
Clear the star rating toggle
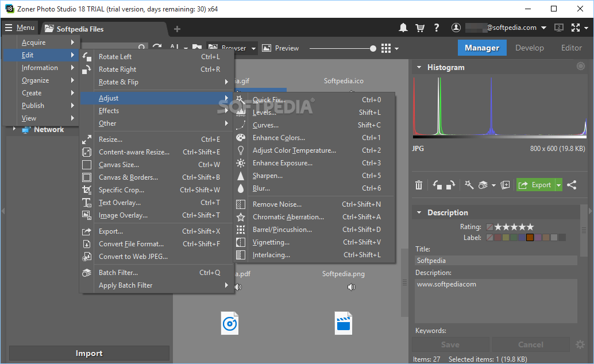click(489, 227)
